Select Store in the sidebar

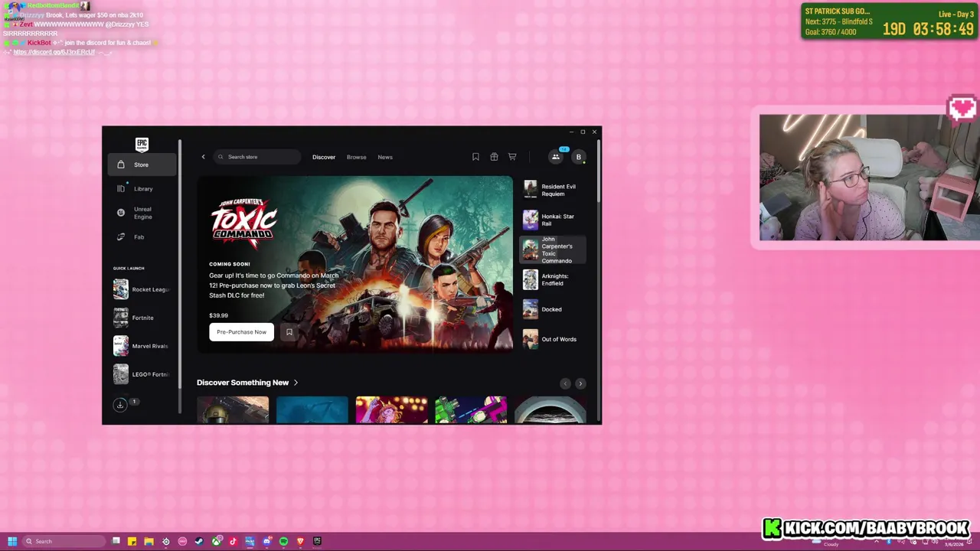point(142,165)
